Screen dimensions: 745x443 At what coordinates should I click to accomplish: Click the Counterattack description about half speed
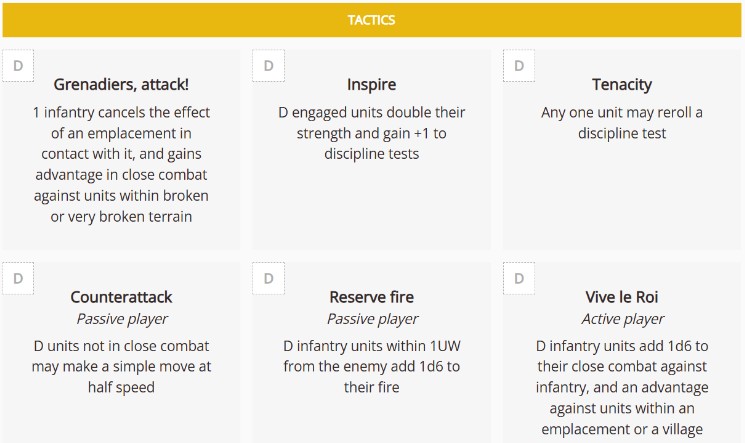point(121,366)
